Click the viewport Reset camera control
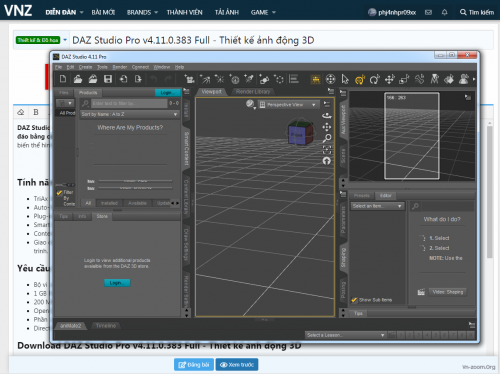The image size is (500, 374). point(327,161)
